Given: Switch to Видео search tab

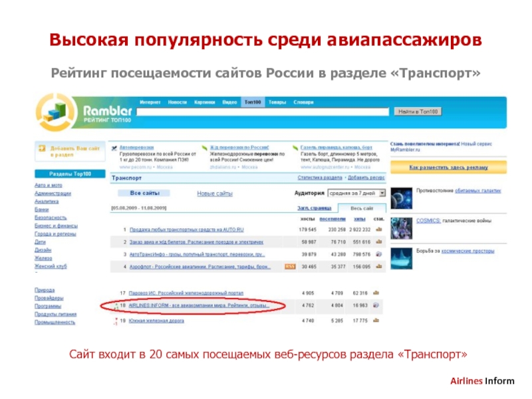Looking at the screenshot, I should tap(229, 102).
